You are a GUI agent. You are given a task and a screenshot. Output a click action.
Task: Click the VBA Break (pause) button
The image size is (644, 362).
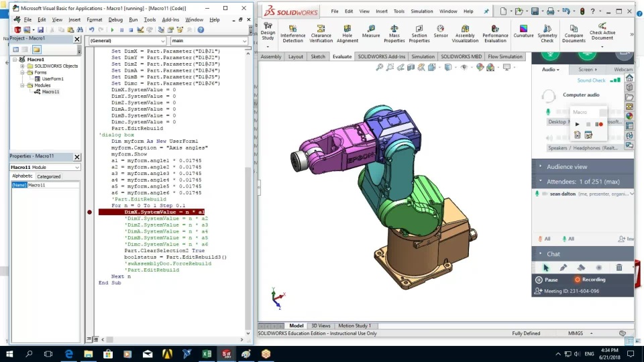click(121, 30)
